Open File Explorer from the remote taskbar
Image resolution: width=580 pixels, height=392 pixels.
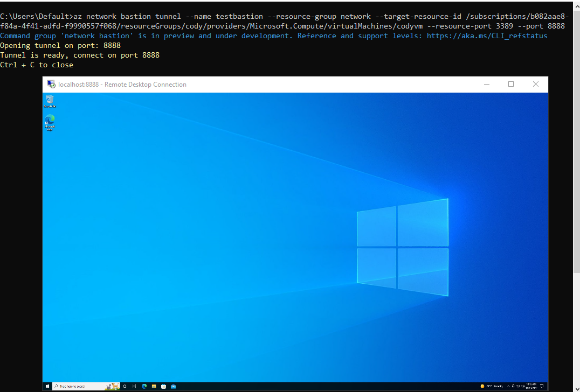coord(154,386)
